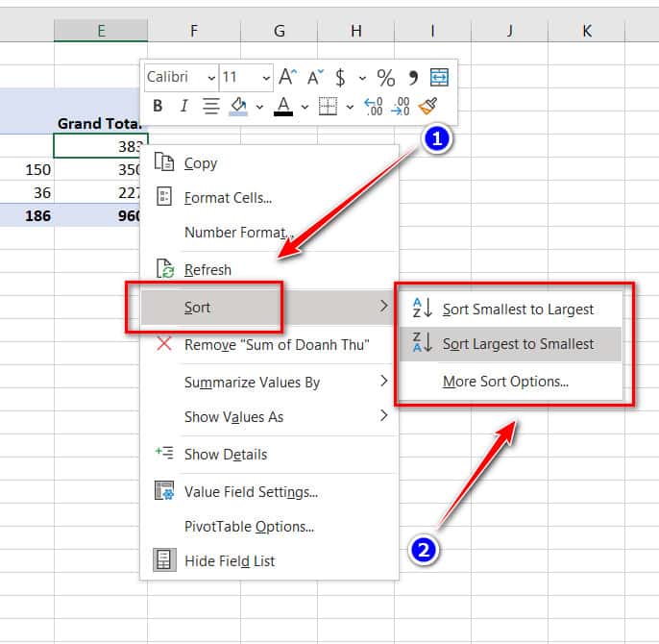Image resolution: width=659 pixels, height=644 pixels.
Task: Open PivotTable Options... entry
Action: [269, 526]
